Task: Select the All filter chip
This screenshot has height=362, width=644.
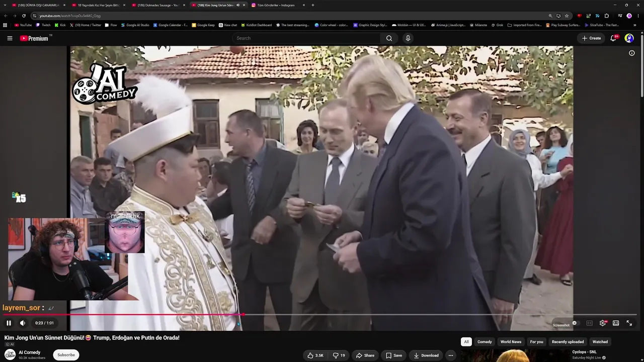Action: [x=466, y=342]
